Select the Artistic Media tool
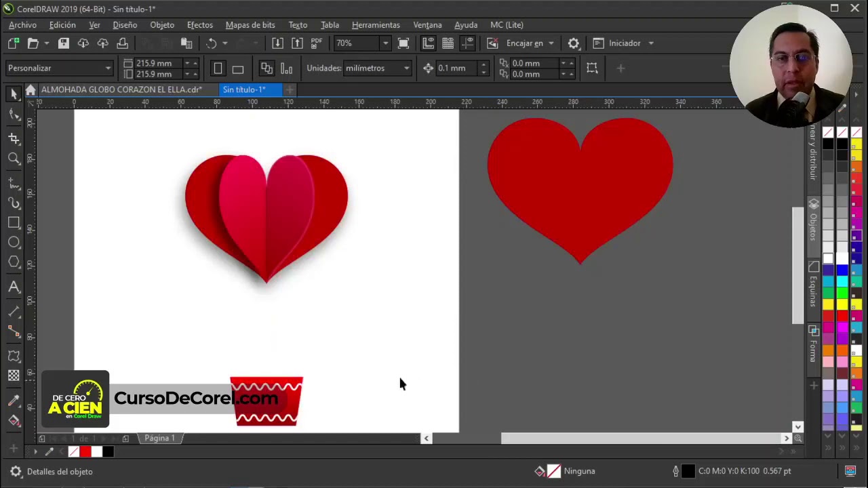Image resolution: width=868 pixels, height=488 pixels. click(14, 203)
